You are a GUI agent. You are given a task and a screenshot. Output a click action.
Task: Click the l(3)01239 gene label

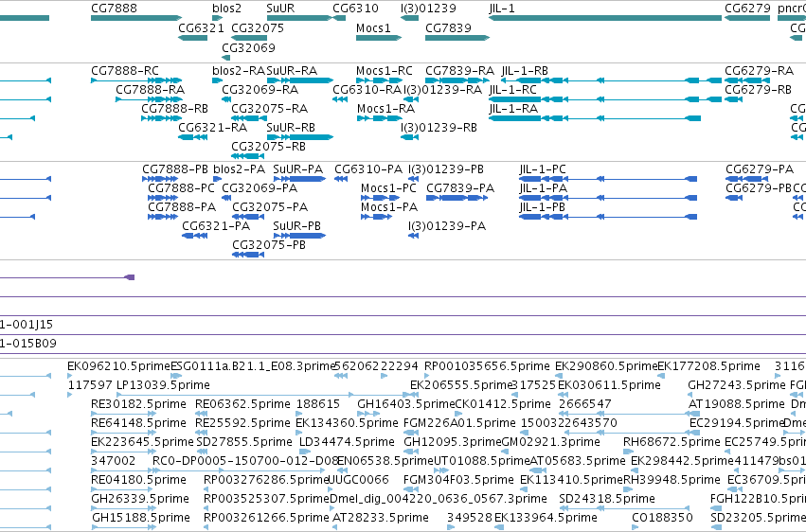click(x=428, y=9)
